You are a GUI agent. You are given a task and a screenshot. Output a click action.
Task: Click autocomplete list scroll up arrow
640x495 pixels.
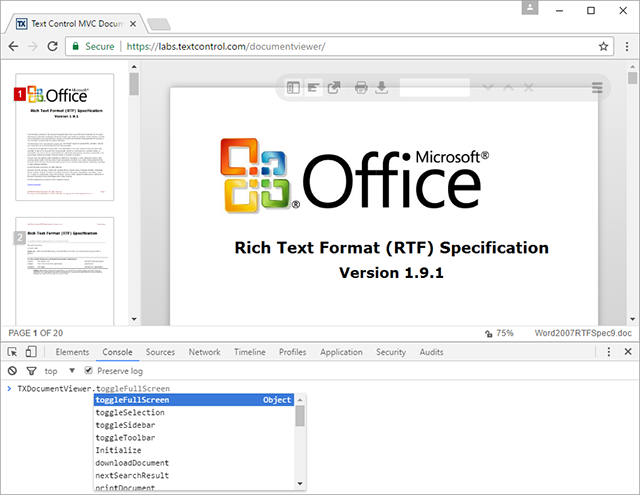coord(300,400)
